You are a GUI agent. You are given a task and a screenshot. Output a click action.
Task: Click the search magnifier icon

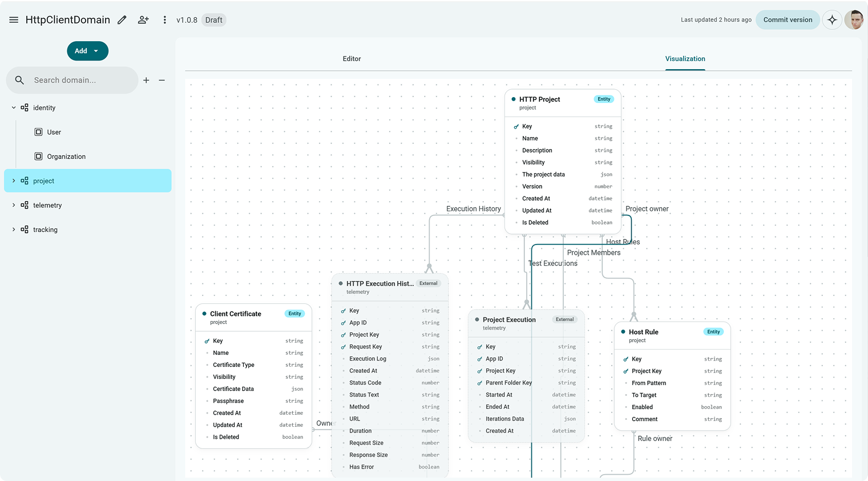[x=19, y=81]
